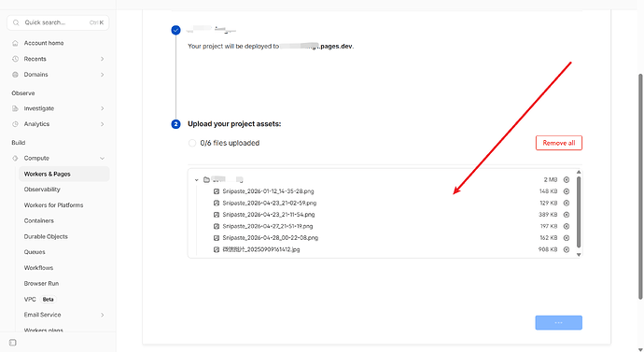Select Snipaste_2026-01-12_14-35-28.png file
The height and width of the screenshot is (352, 644).
coord(268,191)
